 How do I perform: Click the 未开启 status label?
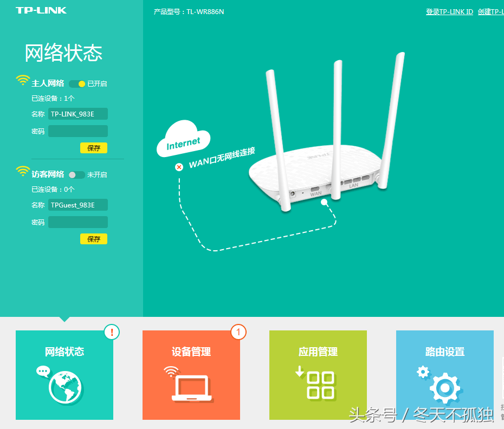pyautogui.click(x=97, y=174)
